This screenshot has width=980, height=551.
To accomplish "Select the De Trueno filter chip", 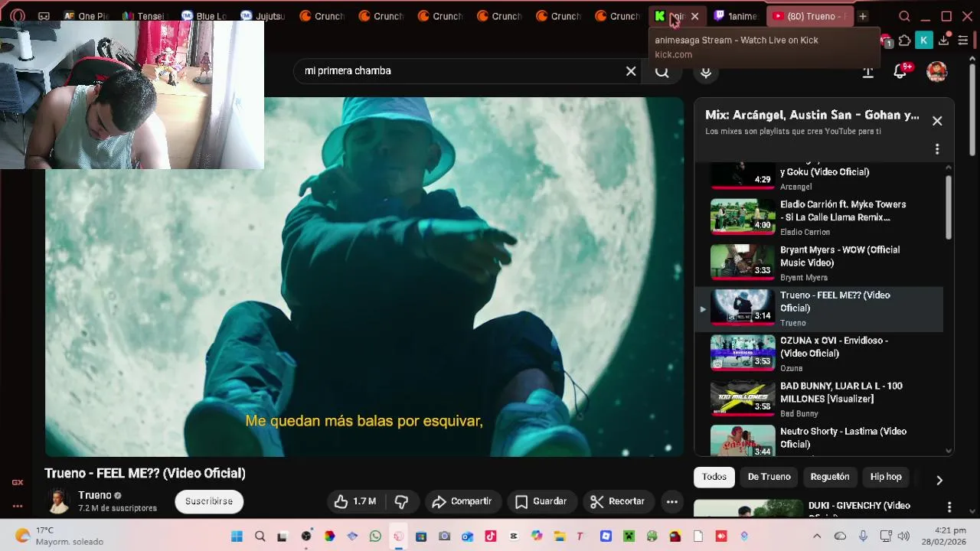I will point(769,477).
